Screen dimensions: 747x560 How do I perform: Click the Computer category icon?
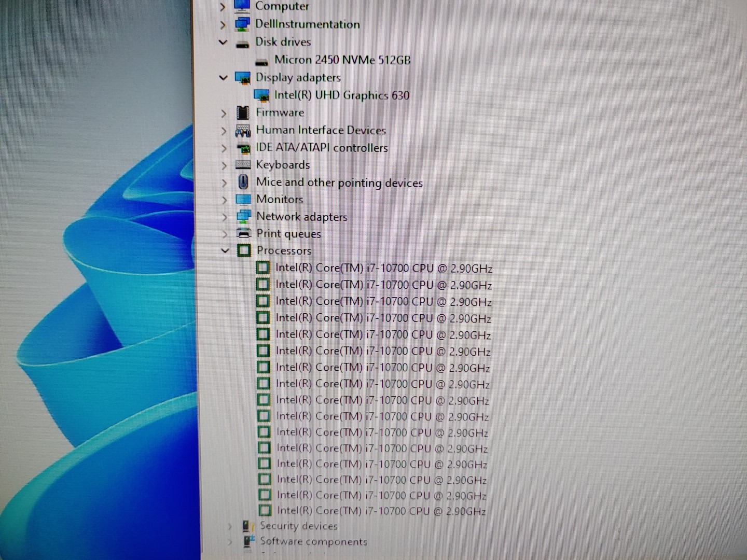pyautogui.click(x=242, y=6)
